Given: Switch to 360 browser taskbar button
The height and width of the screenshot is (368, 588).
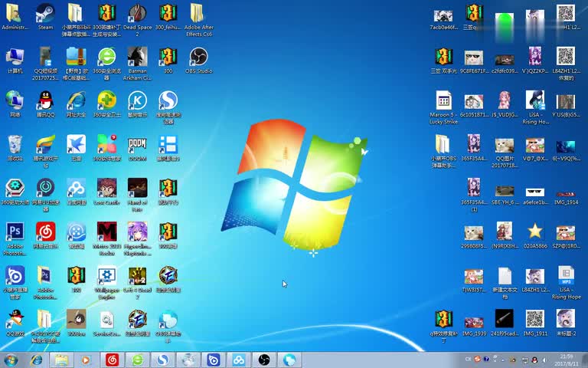Looking at the screenshot, I should click(x=137, y=360).
